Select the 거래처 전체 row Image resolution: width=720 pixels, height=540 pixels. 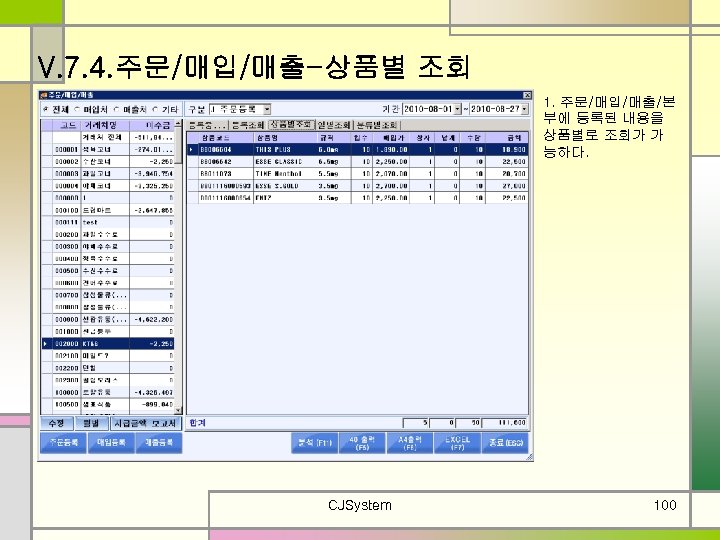point(108,137)
